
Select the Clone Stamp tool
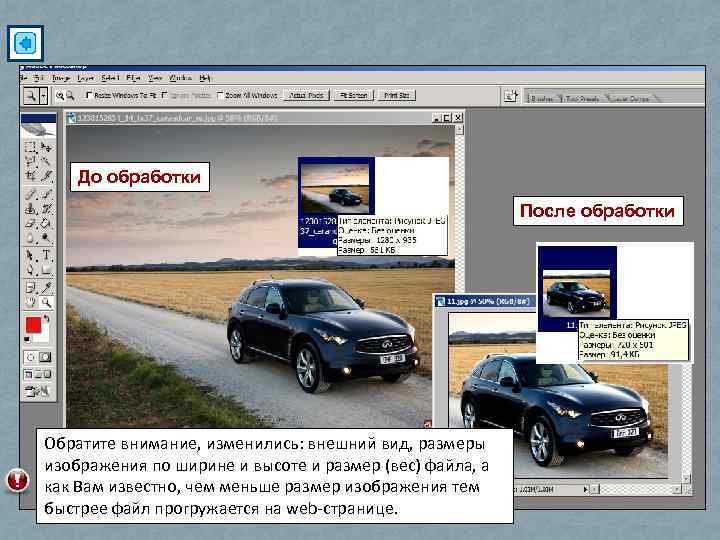tap(30, 209)
